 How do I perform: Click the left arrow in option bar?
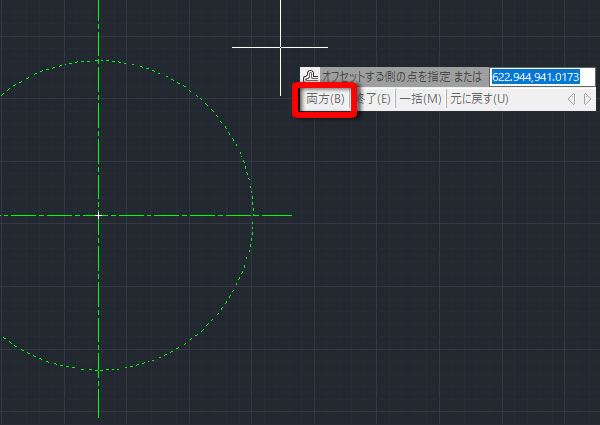(x=571, y=99)
